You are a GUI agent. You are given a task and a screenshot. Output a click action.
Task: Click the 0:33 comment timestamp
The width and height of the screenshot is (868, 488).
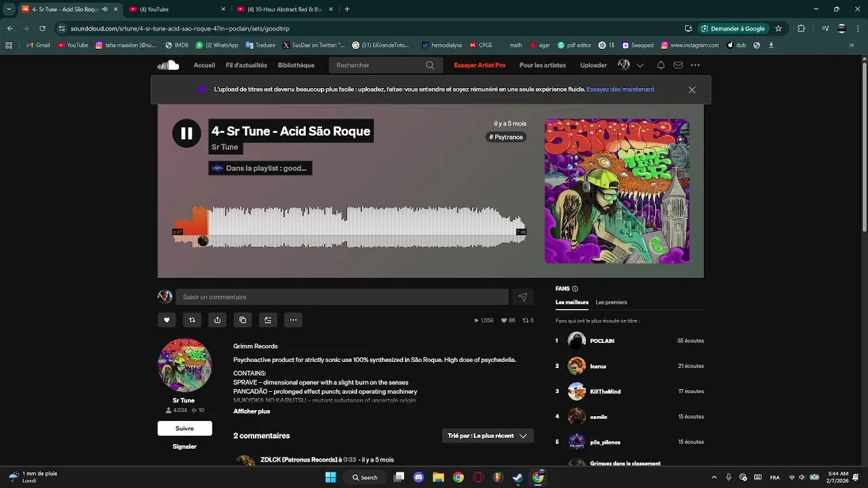click(350, 460)
